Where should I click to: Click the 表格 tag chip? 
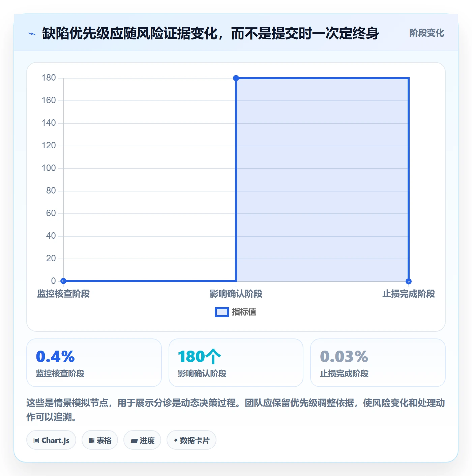[x=100, y=440]
